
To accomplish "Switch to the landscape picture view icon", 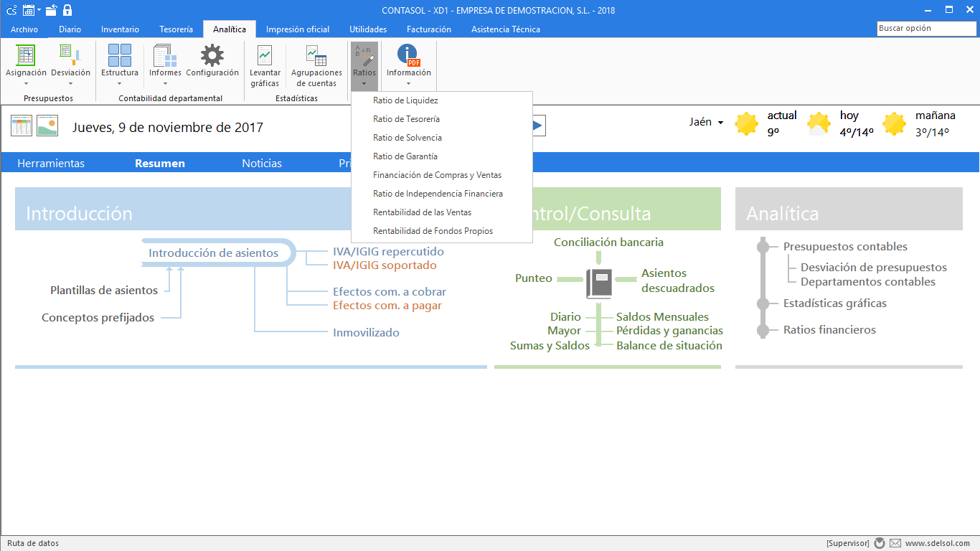I will [47, 126].
